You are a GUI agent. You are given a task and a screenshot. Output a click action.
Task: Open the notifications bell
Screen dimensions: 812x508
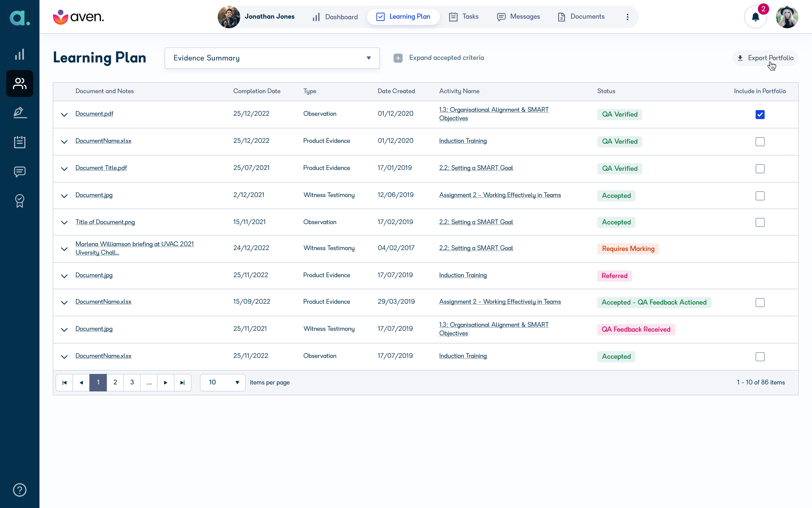pos(755,17)
